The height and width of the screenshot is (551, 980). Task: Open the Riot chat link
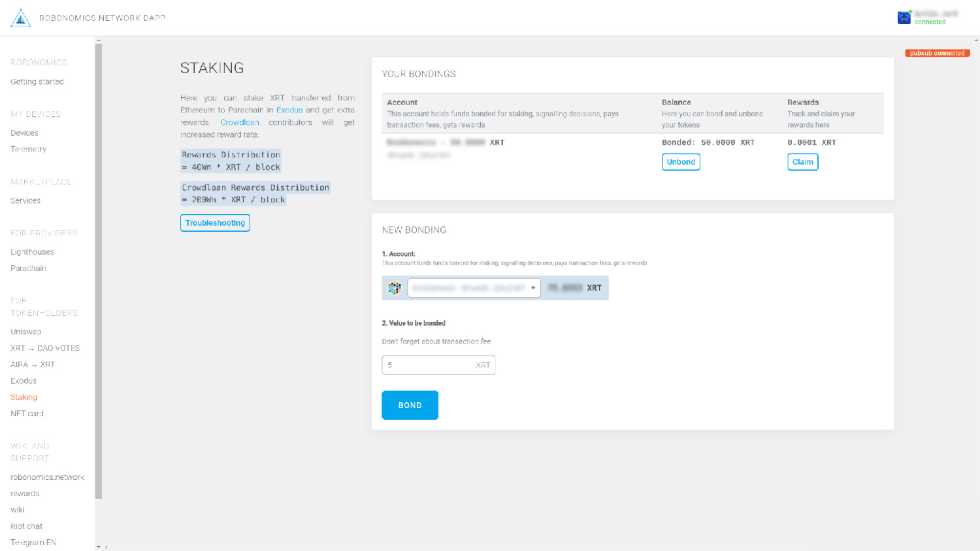click(26, 526)
